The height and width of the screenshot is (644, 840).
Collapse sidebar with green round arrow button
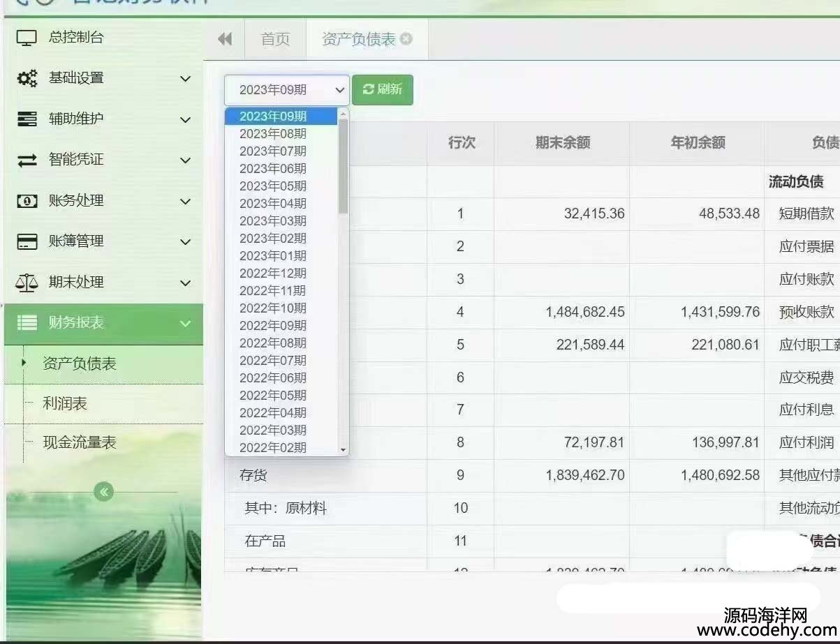tap(104, 492)
